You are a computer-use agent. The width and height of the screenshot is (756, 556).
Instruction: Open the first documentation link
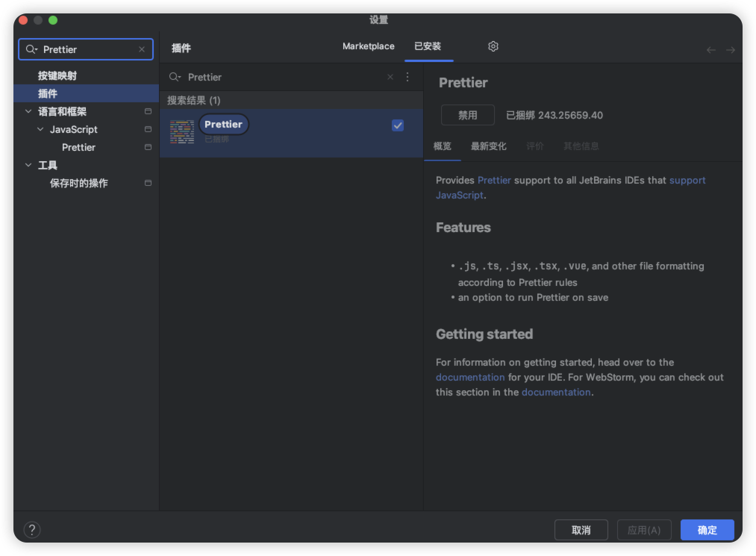pos(470,377)
